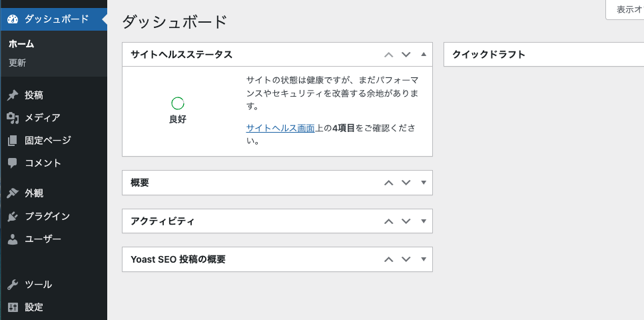Click the Pages (固定ページ) icon
Screen dimensions: 644x320
(13, 141)
